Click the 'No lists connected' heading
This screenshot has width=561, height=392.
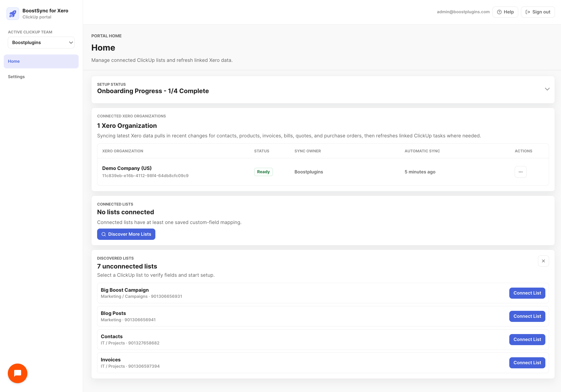pyautogui.click(x=126, y=212)
